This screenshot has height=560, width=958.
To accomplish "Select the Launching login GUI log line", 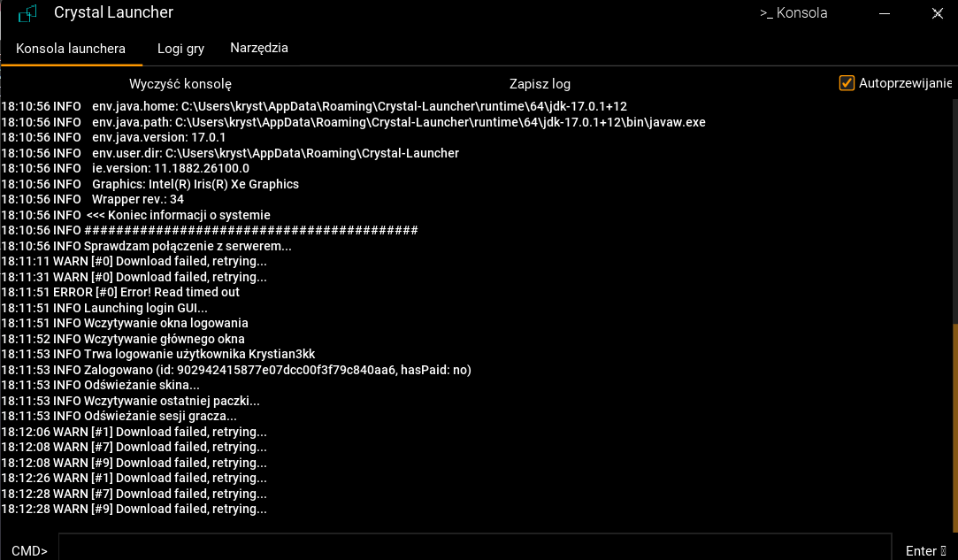I will point(103,308).
